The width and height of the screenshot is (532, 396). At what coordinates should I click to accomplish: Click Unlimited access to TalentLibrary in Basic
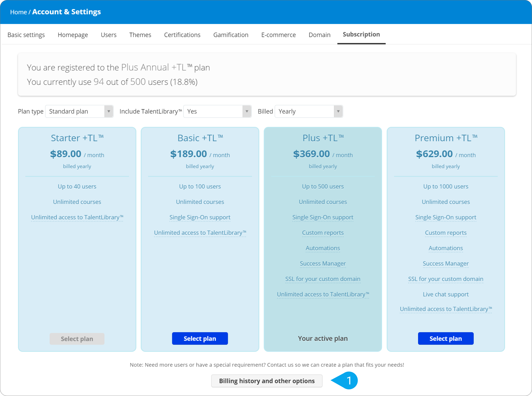(x=200, y=233)
